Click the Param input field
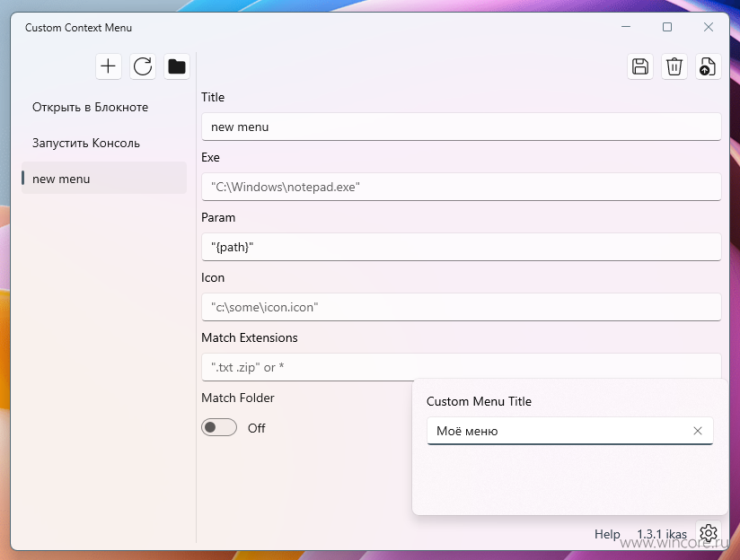Screen dimensions: 740x560 [461, 247]
